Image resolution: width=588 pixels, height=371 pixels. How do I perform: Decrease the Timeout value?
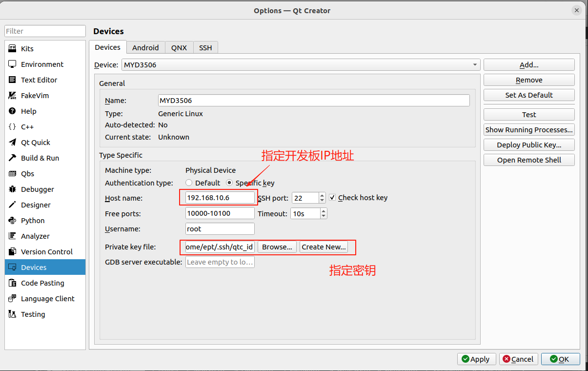tap(324, 216)
